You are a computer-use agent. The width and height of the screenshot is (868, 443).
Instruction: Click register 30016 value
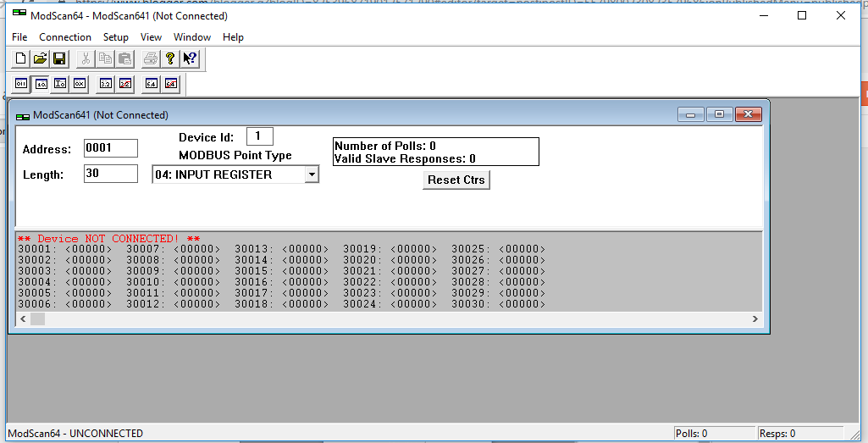[306, 282]
